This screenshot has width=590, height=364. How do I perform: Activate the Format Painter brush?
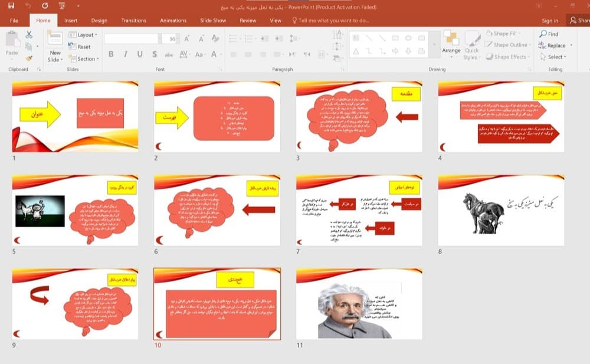(x=29, y=58)
